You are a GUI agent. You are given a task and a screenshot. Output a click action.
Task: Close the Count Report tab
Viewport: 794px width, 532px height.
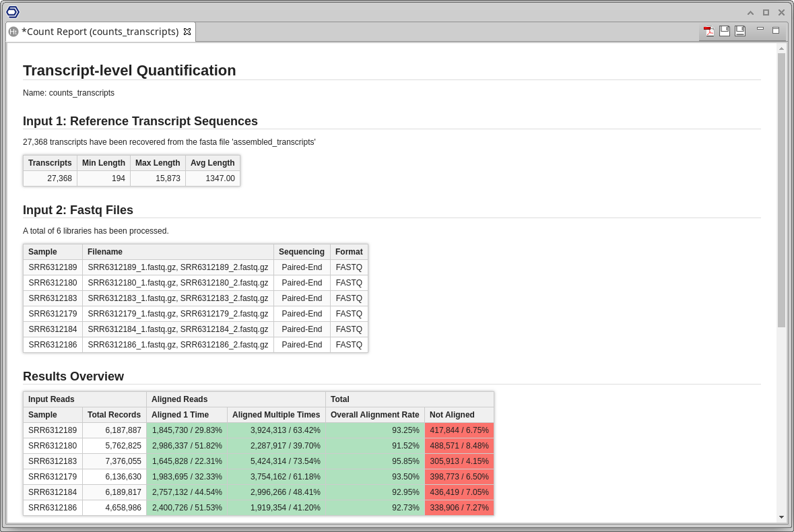(187, 32)
